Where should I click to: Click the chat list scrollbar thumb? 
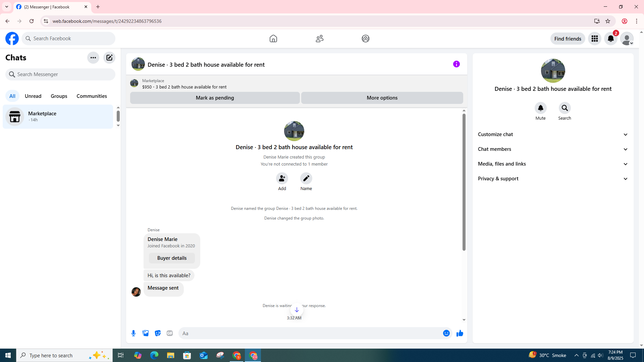point(118,116)
